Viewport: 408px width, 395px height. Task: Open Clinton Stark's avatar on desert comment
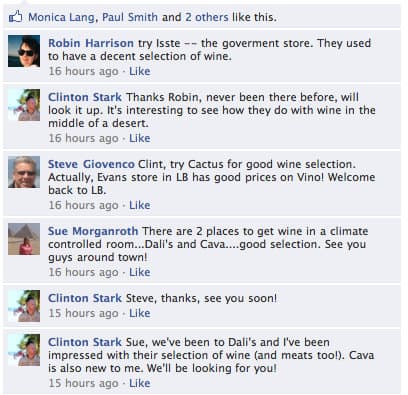pos(24,105)
